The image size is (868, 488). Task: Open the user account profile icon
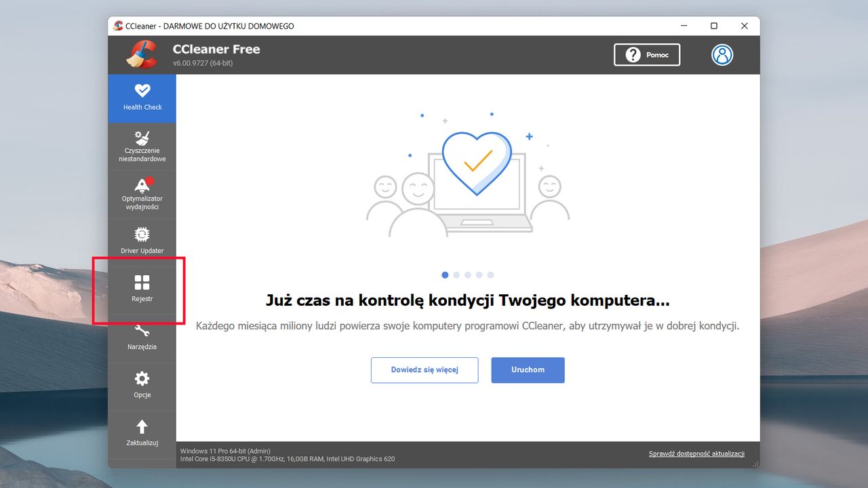[722, 55]
